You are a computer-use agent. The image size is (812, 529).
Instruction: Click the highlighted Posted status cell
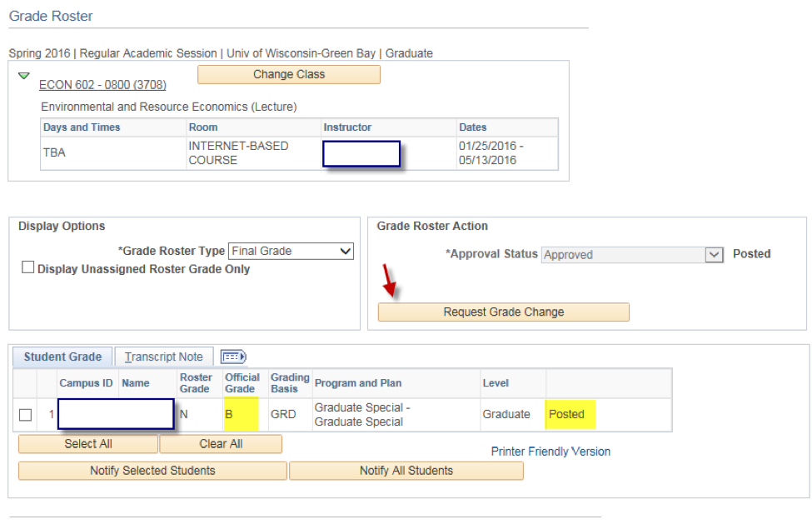point(570,415)
